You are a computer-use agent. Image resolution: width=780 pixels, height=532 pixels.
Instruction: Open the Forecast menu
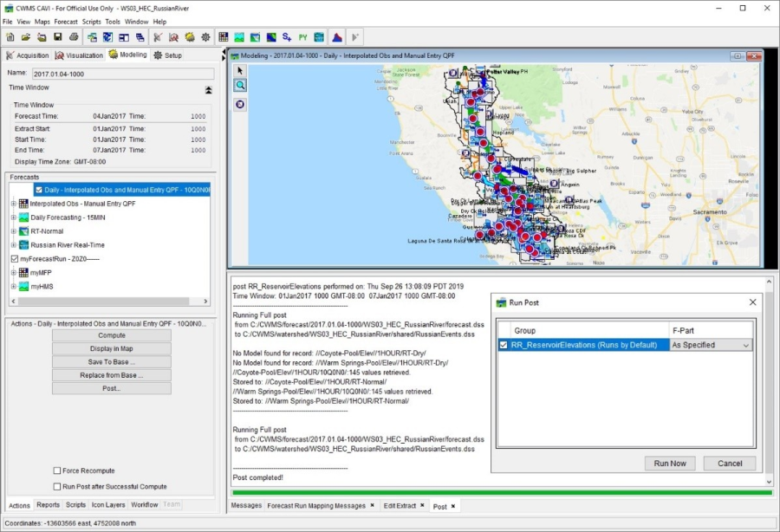[x=66, y=22]
